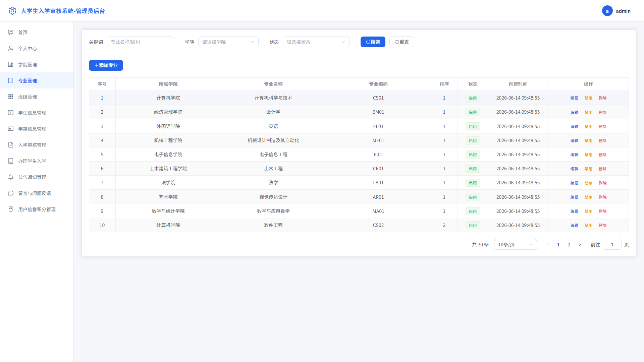Edit the 法学 major row
Viewport: 644px width, 362px height.
tap(574, 183)
